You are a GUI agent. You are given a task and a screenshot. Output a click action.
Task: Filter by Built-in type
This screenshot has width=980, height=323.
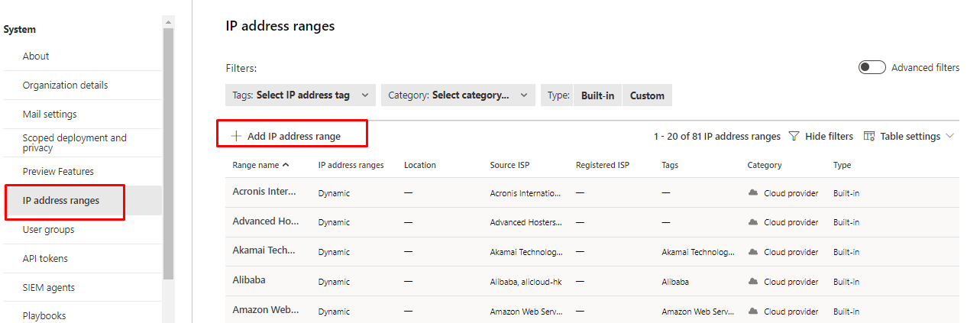click(597, 95)
